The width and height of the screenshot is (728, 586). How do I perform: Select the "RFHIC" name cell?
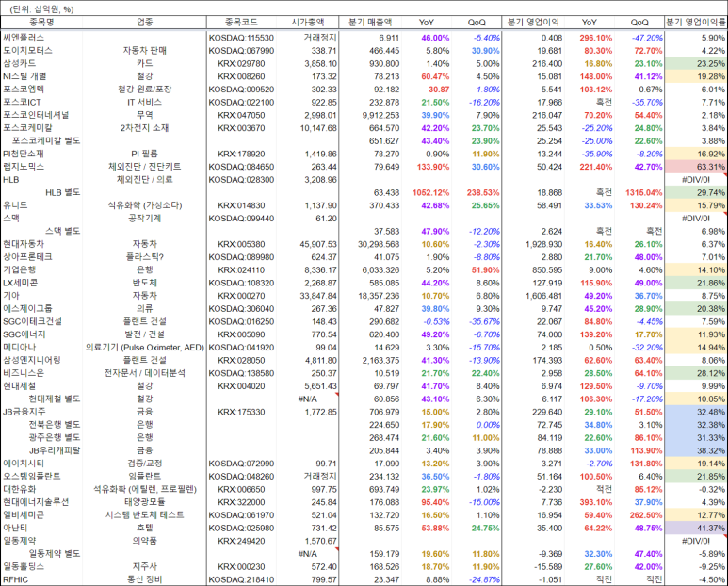click(x=15, y=580)
